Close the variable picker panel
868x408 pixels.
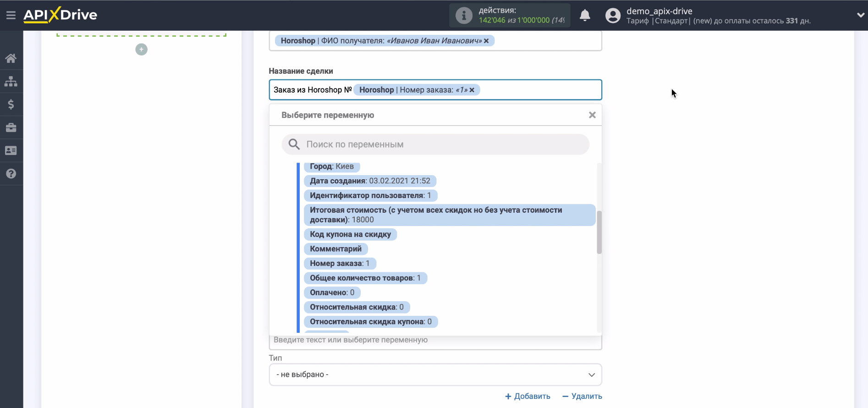click(x=592, y=115)
